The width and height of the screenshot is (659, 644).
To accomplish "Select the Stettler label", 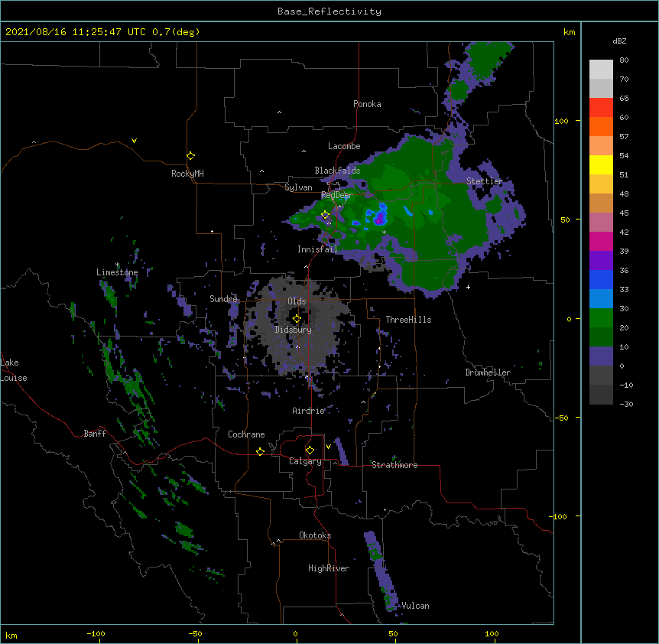I will 485,181.
